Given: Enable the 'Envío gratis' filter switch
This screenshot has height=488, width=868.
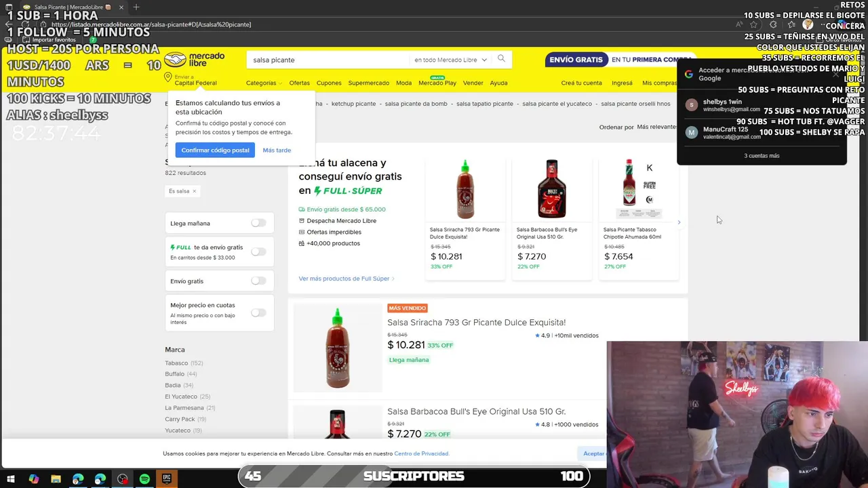Looking at the screenshot, I should (258, 281).
